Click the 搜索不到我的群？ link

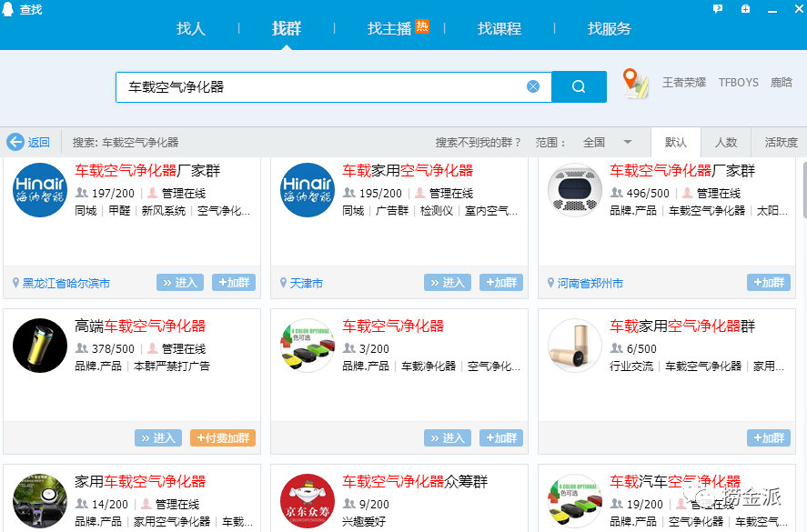point(479,142)
